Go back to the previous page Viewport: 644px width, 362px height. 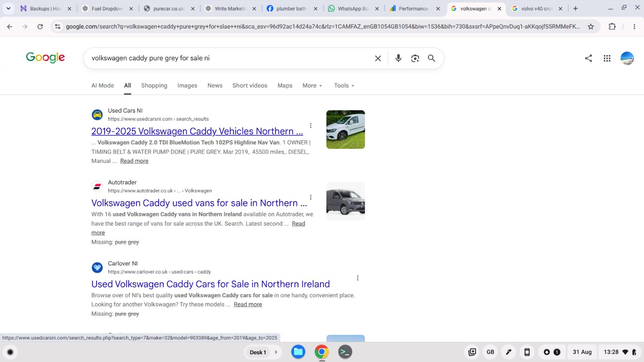coord(10,27)
